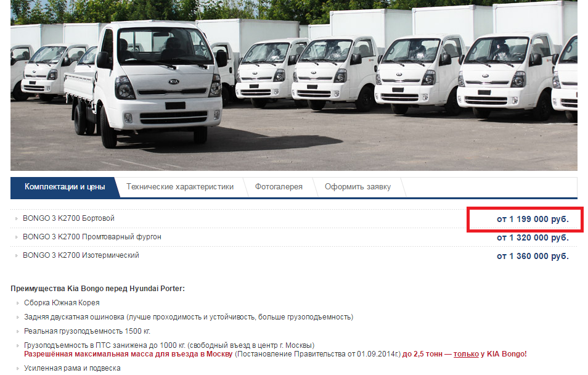Switch to Технические характеристики tab
This screenshot has width=588, height=375.
[x=180, y=187]
